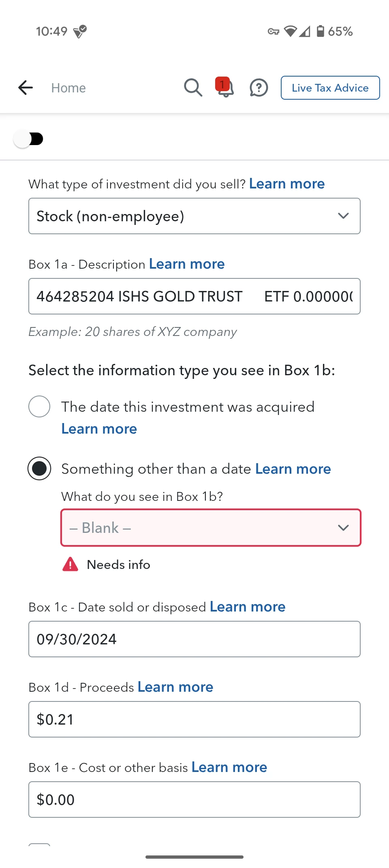Tap the VPN key status icon
The width and height of the screenshot is (389, 868).
(274, 31)
